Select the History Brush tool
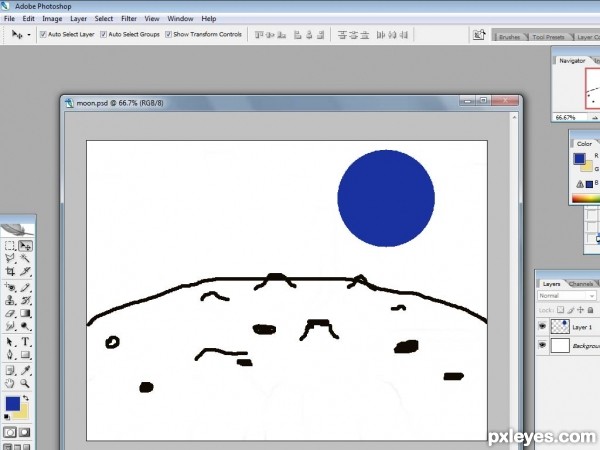The width and height of the screenshot is (600, 450). click(x=25, y=300)
